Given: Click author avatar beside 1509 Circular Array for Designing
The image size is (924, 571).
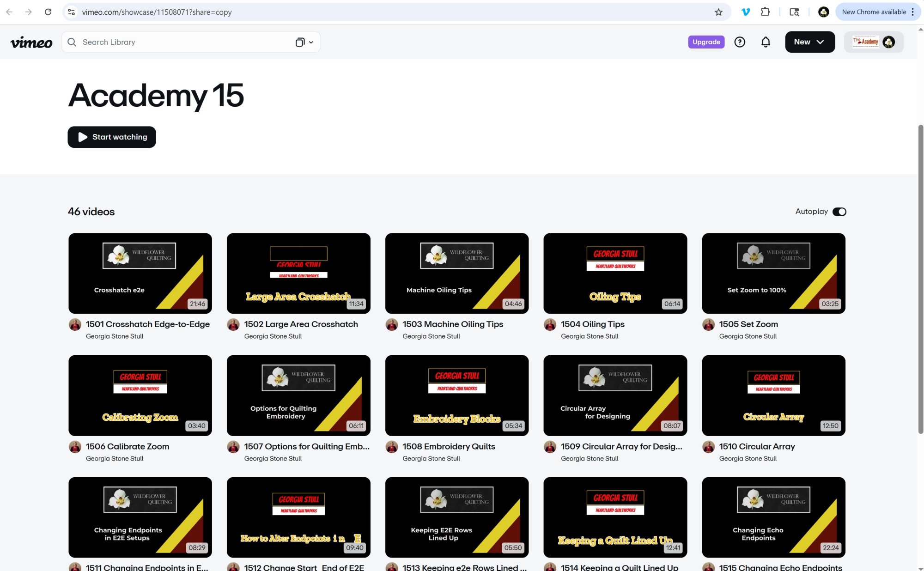Looking at the screenshot, I should pos(550,447).
